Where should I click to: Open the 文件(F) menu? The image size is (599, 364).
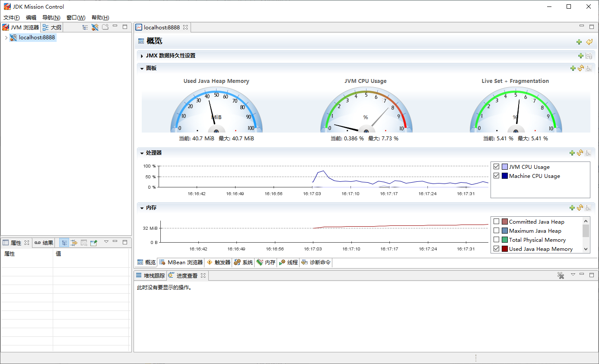(x=12, y=18)
